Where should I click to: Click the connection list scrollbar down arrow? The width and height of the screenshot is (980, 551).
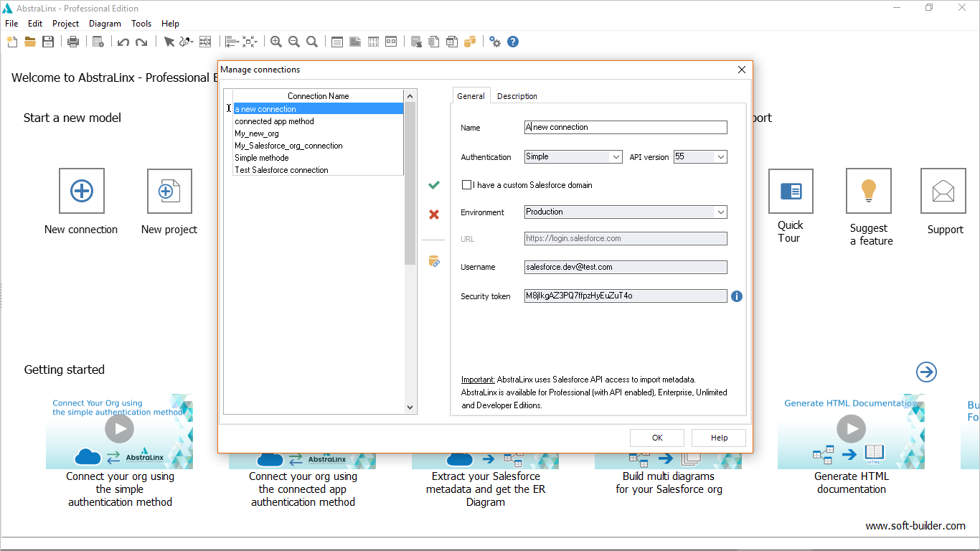point(410,407)
